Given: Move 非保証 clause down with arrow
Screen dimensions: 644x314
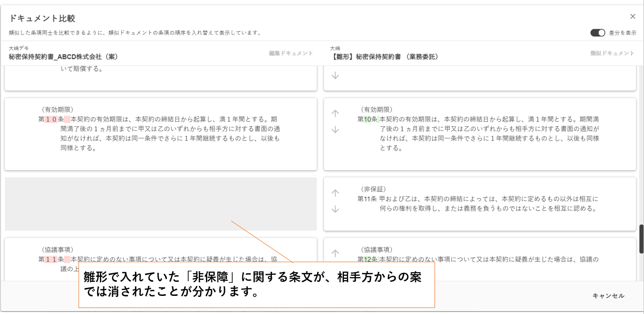Looking at the screenshot, I should click(335, 209).
